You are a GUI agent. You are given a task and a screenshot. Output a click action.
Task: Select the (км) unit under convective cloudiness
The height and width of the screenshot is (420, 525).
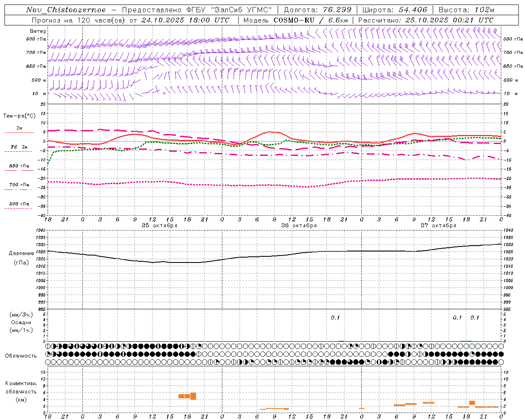tap(21, 399)
